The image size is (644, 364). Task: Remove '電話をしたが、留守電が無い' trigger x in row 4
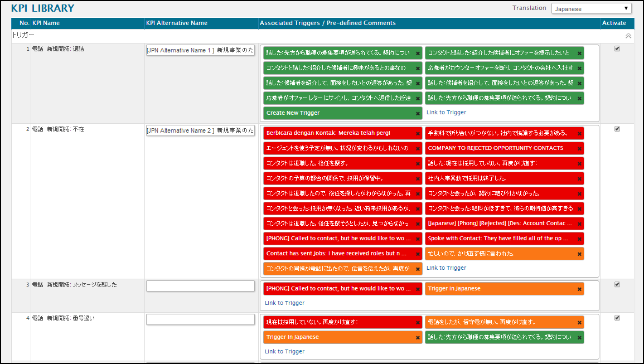tap(579, 323)
